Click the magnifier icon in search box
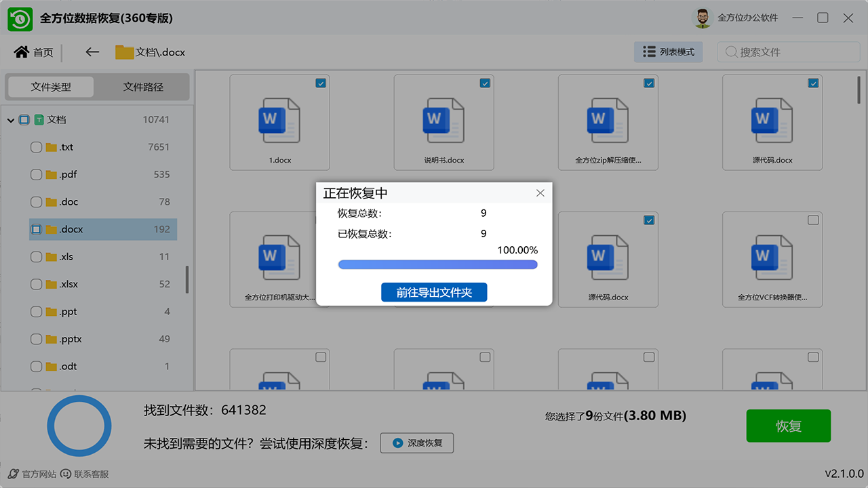Viewport: 868px width, 488px height. pyautogui.click(x=731, y=52)
